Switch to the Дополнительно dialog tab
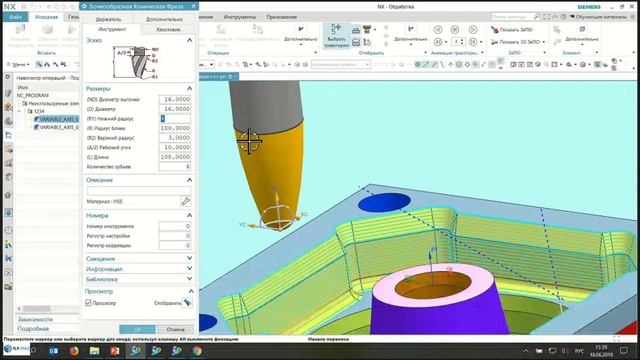 [x=164, y=19]
